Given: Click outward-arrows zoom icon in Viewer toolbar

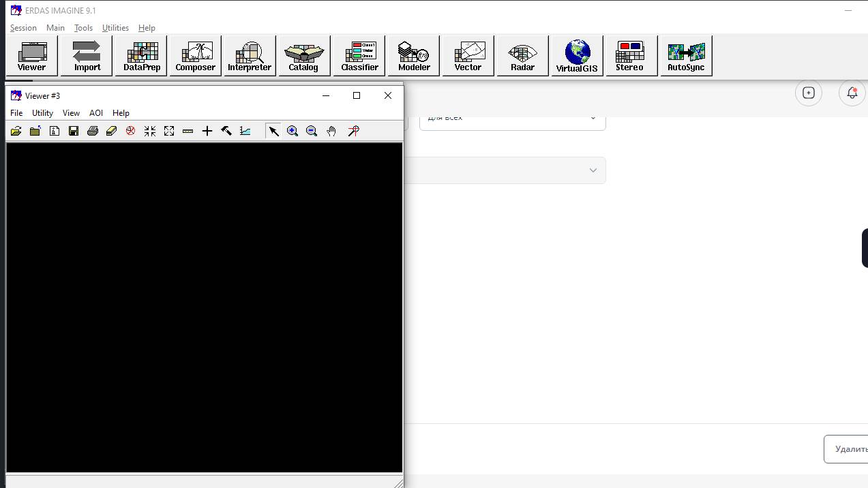Looking at the screenshot, I should point(169,131).
